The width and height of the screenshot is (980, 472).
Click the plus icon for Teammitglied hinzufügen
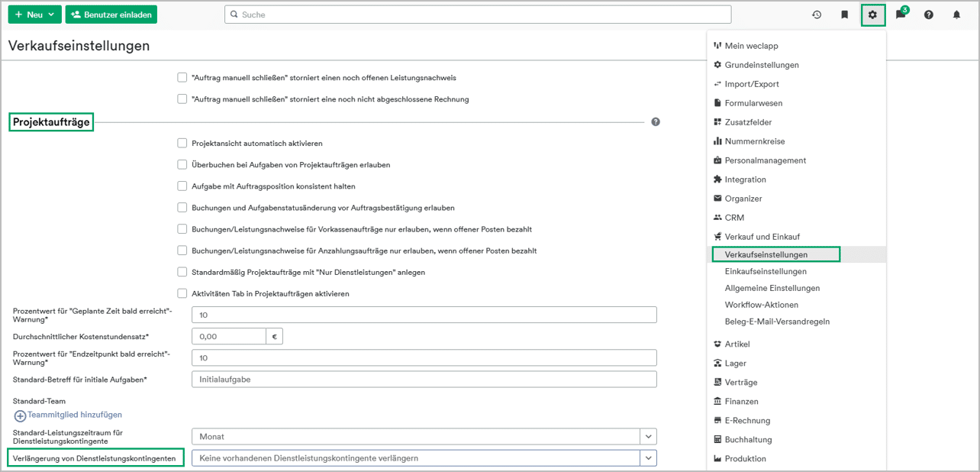20,415
